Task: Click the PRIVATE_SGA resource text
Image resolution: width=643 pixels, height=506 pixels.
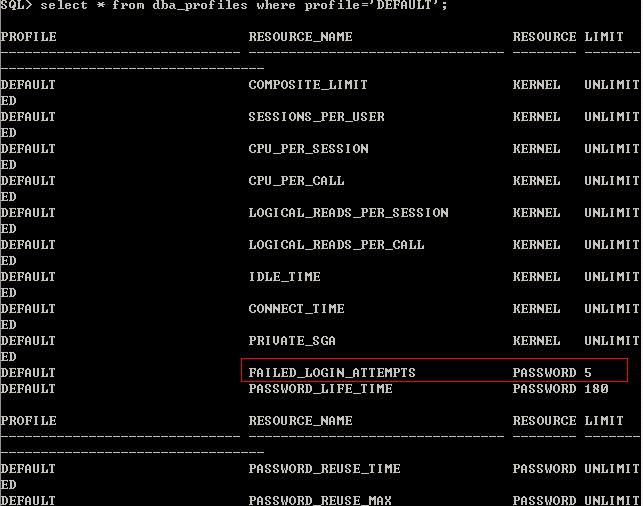Action: (292, 341)
